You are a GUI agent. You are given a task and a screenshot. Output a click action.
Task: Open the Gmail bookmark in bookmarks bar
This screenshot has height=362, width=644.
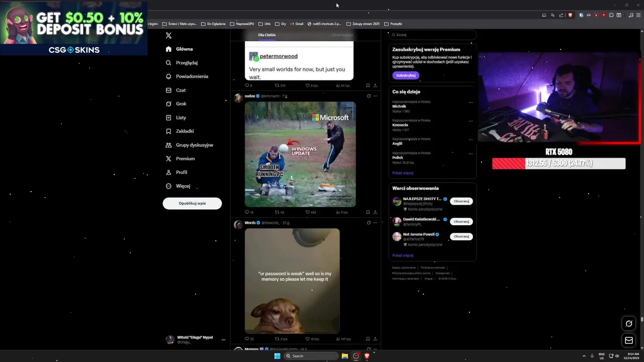click(297, 24)
